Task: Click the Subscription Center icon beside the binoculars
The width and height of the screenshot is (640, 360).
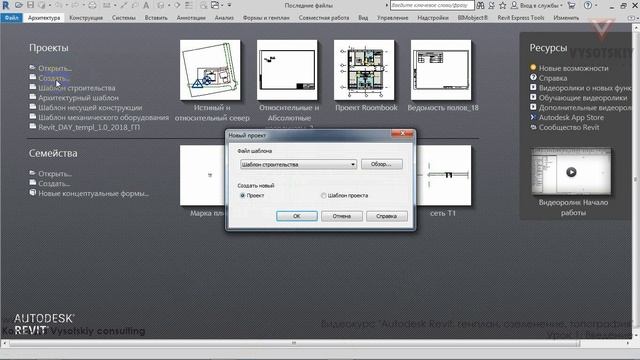Action: (x=491, y=5)
